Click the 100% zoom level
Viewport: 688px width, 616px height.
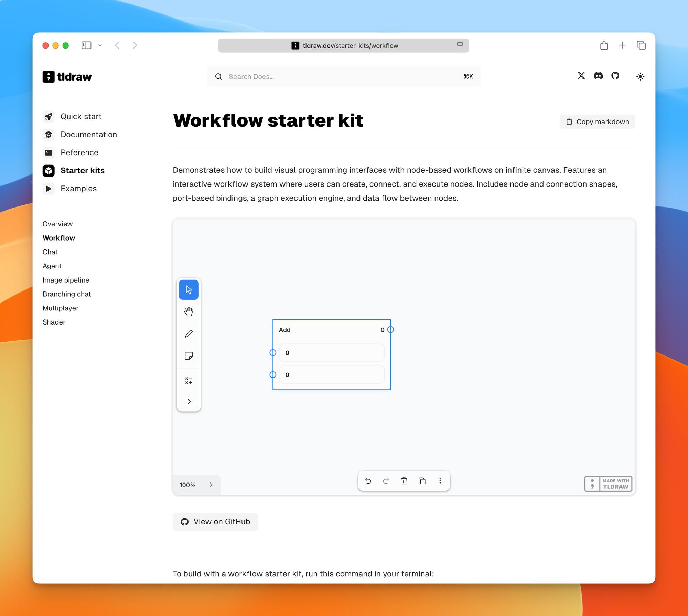[187, 485]
